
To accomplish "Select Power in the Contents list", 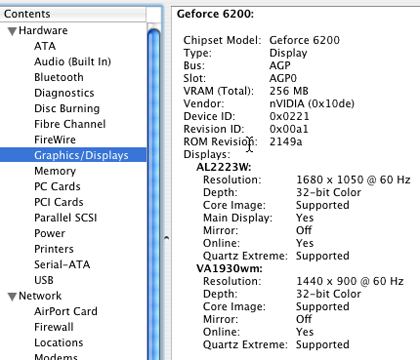I will point(50,233).
